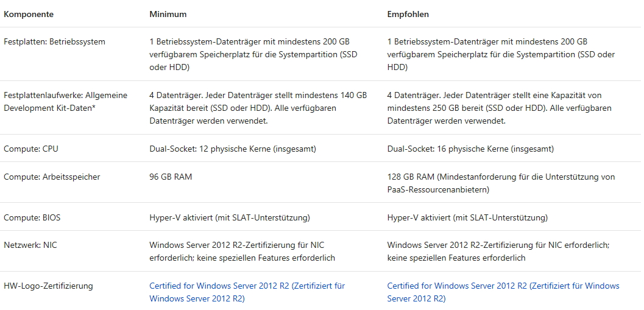This screenshot has height=310, width=644.
Task: Select the Compute: BIOS row label
Action: 32,217
